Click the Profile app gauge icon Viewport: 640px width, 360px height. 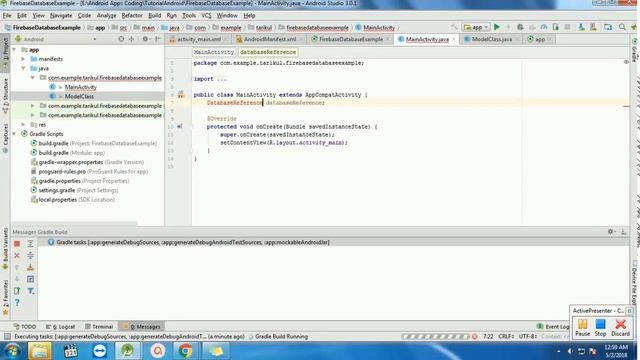click(x=544, y=27)
